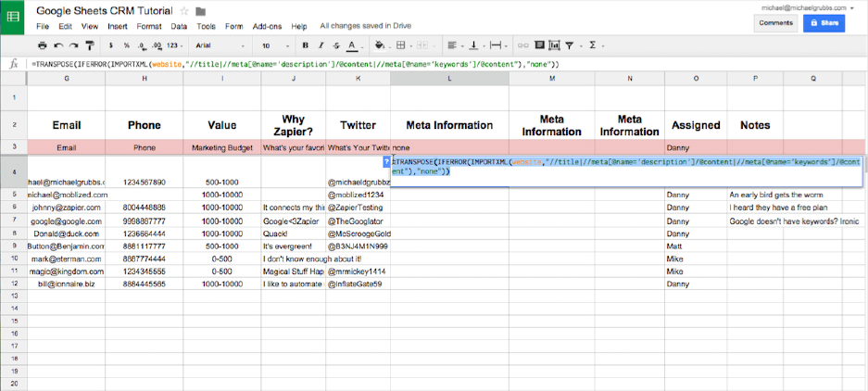Open the Arial font dropdown
Image resolution: width=868 pixels, height=391 pixels.
coord(220,45)
